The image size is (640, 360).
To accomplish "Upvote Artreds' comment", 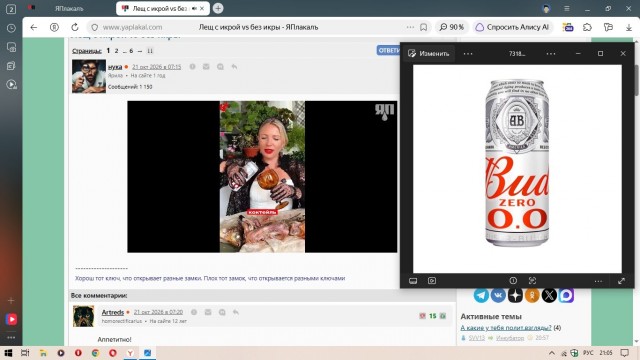I will coord(443,316).
